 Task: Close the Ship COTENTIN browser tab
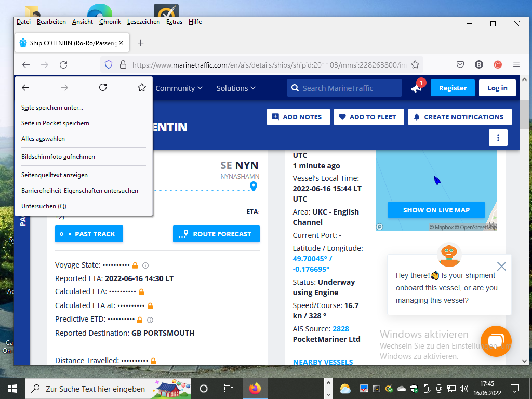coord(121,43)
